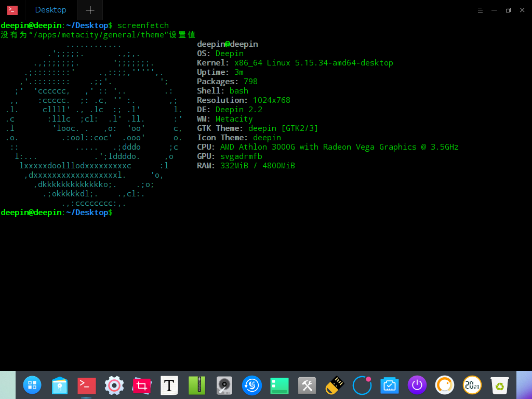This screenshot has width=532, height=399.
Task: Launch Deepin Terminal from the dock
Action: coord(86,385)
